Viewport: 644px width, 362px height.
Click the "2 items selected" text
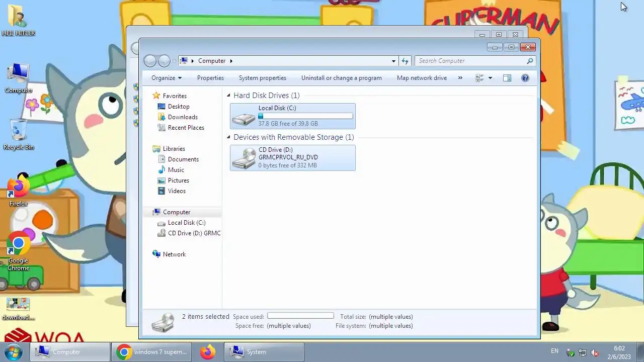(x=206, y=317)
